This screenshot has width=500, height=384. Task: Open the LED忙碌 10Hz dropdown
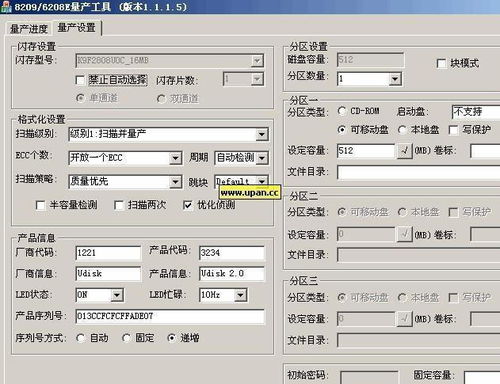[240, 295]
